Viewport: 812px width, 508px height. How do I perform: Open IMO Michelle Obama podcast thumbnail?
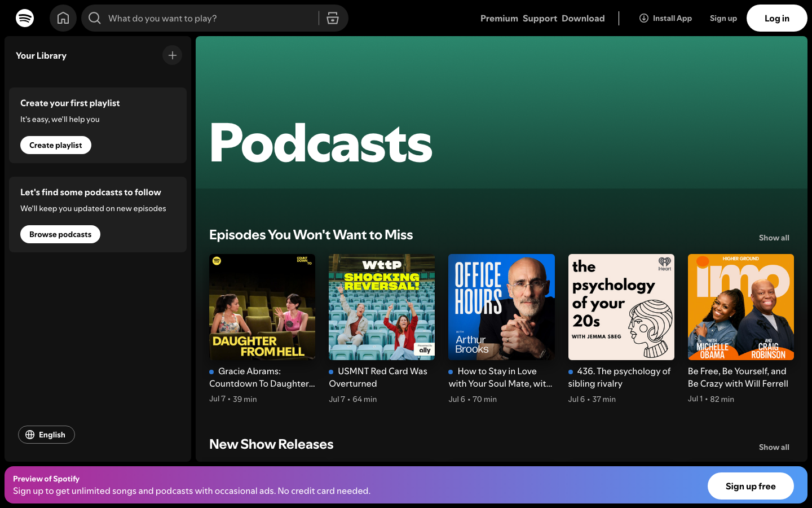click(741, 307)
